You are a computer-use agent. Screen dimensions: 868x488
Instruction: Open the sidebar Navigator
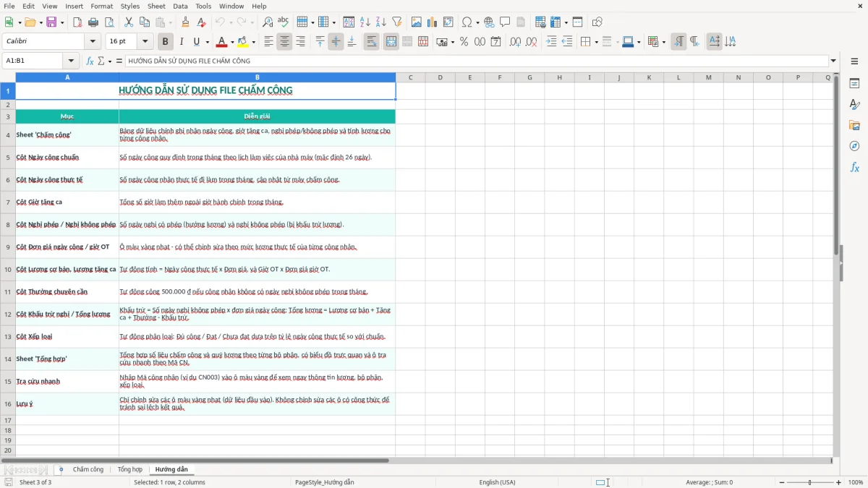854,146
